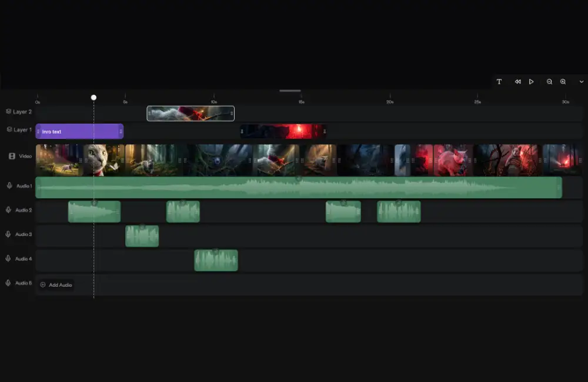Select the Text tool icon
Screen dimensions: 588x382
499,82
